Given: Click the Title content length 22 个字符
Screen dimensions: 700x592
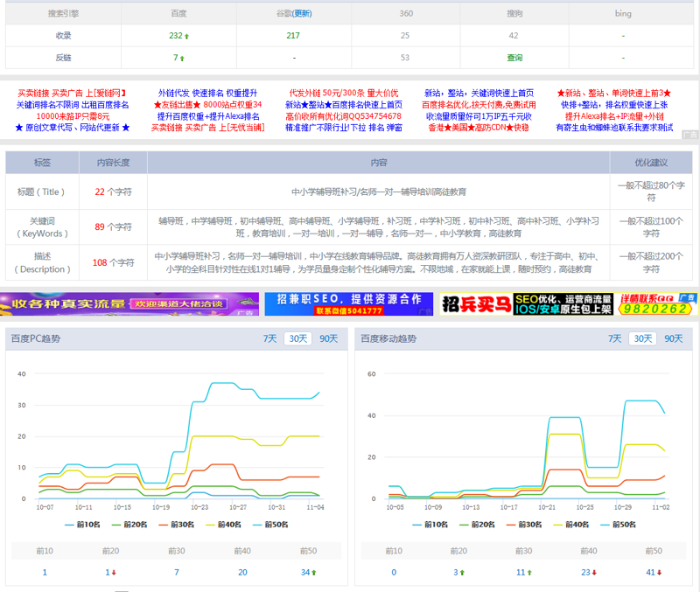Looking at the screenshot, I should click(x=113, y=192).
